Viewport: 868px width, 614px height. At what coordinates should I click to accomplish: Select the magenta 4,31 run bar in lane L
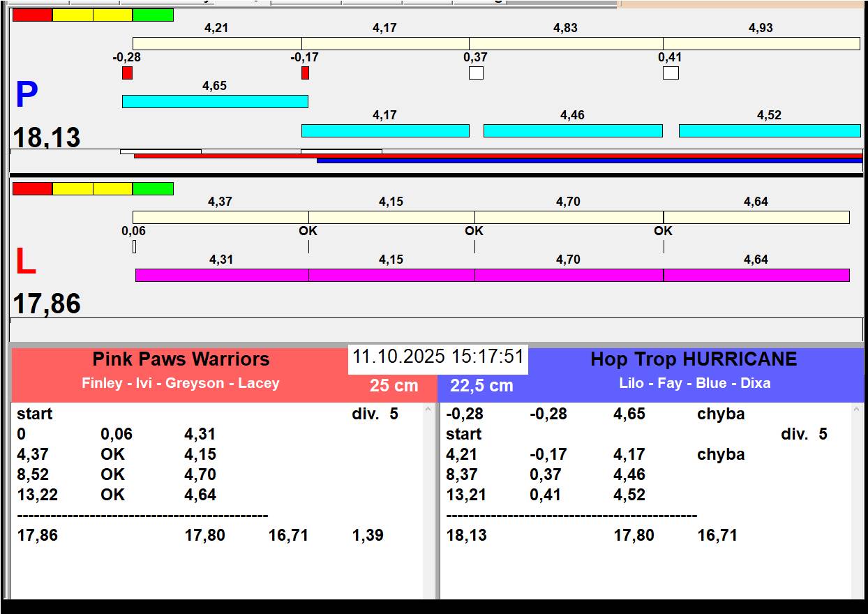pos(222,275)
